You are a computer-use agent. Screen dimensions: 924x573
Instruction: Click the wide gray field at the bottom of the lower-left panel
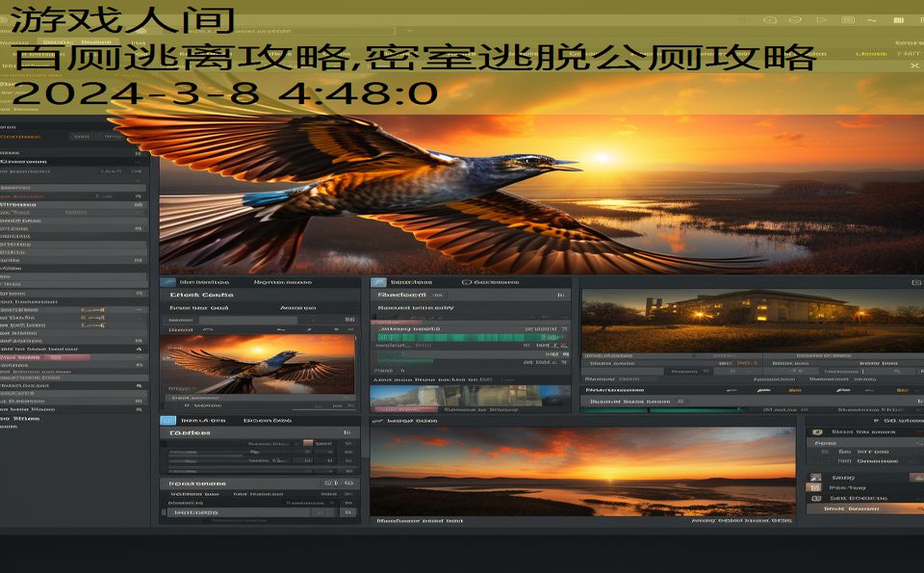click(x=239, y=512)
